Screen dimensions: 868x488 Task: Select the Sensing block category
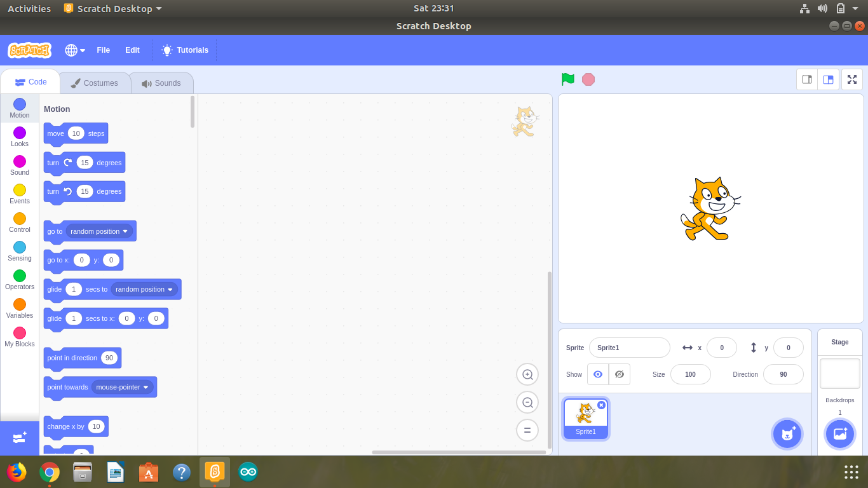(x=20, y=252)
